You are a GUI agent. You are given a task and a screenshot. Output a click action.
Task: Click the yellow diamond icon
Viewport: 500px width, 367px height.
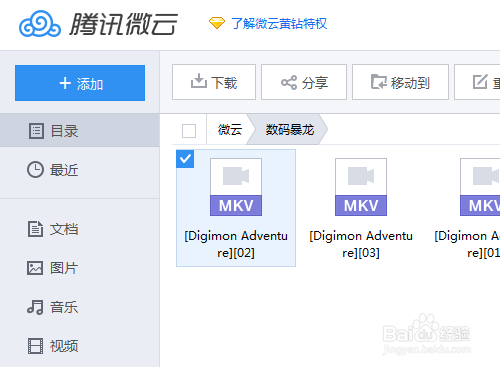(x=217, y=23)
